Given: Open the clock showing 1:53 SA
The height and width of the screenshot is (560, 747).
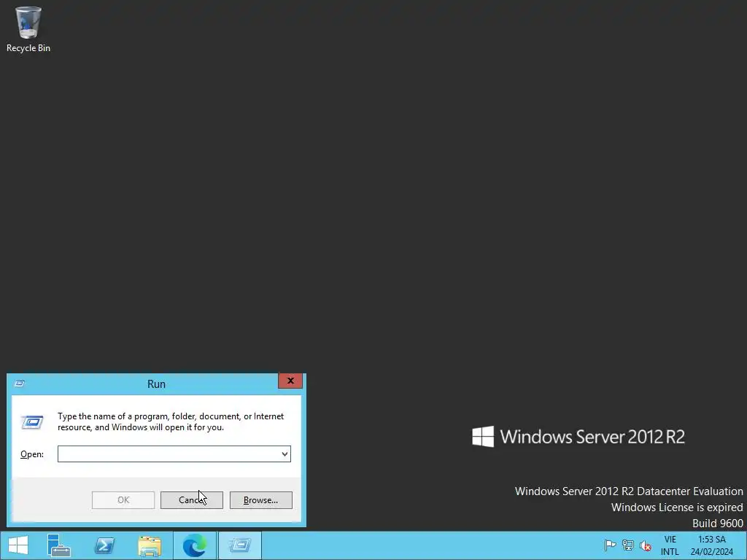Looking at the screenshot, I should [x=712, y=545].
